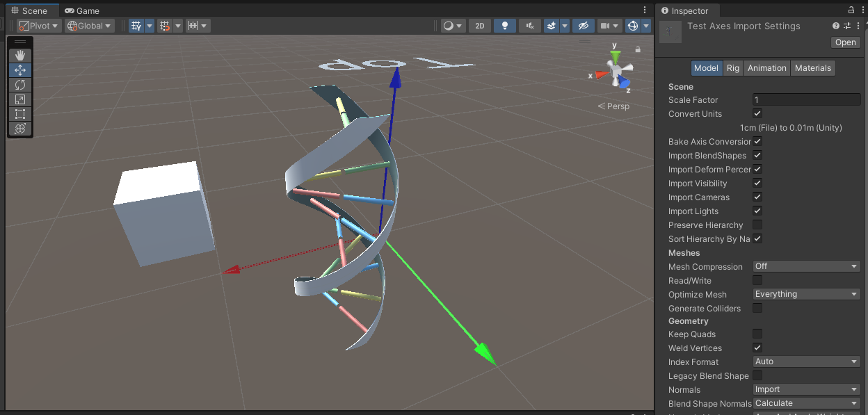This screenshot has height=415, width=868.
Task: Select the Transform tool at bottom of toolbar
Action: pos(20,129)
